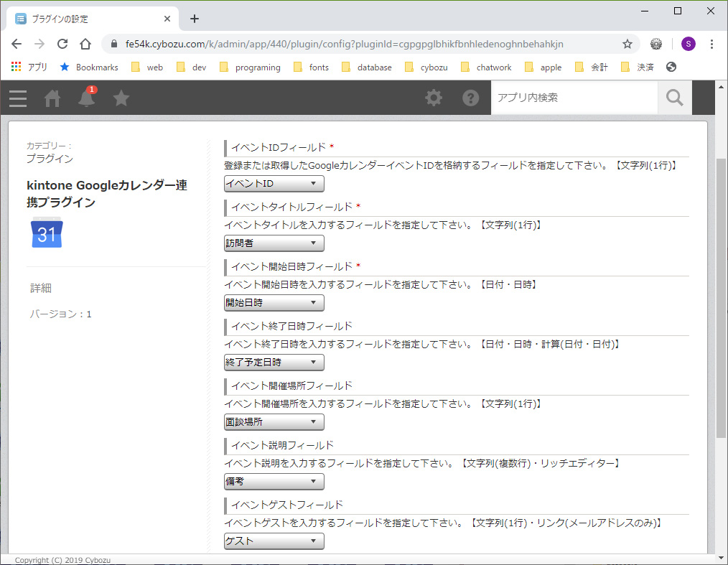Viewport: 728px width, 565px height.
Task: Click the padlock site info icon
Action: pyautogui.click(x=113, y=44)
